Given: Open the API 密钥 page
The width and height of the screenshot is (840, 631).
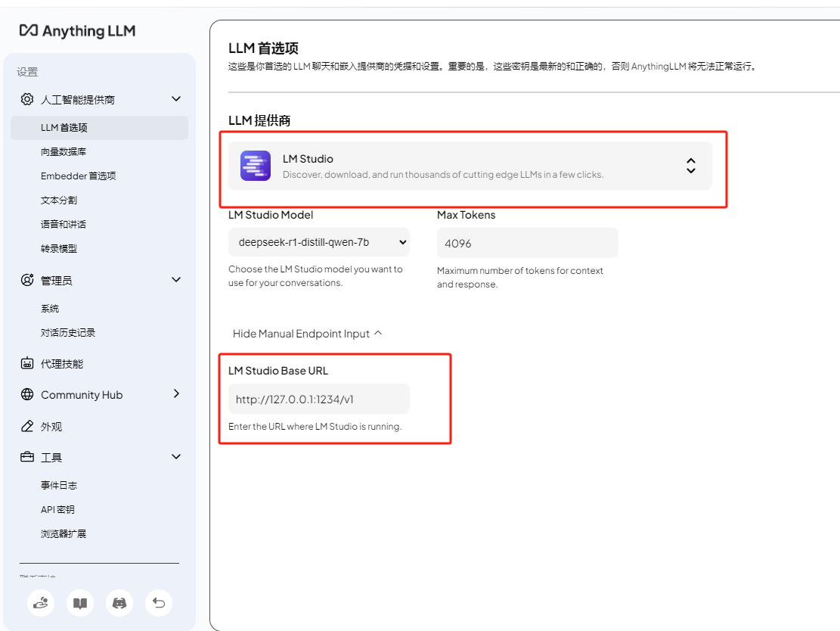Looking at the screenshot, I should pyautogui.click(x=57, y=510).
